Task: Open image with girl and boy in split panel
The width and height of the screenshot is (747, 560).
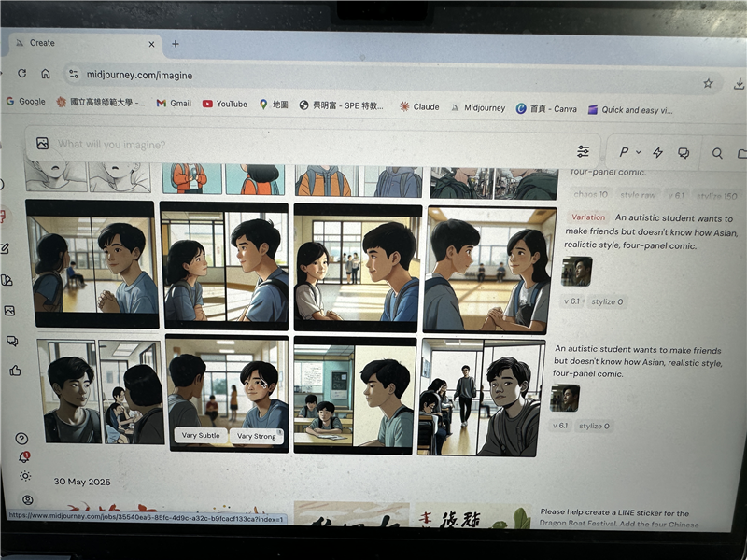Action: coord(224,266)
